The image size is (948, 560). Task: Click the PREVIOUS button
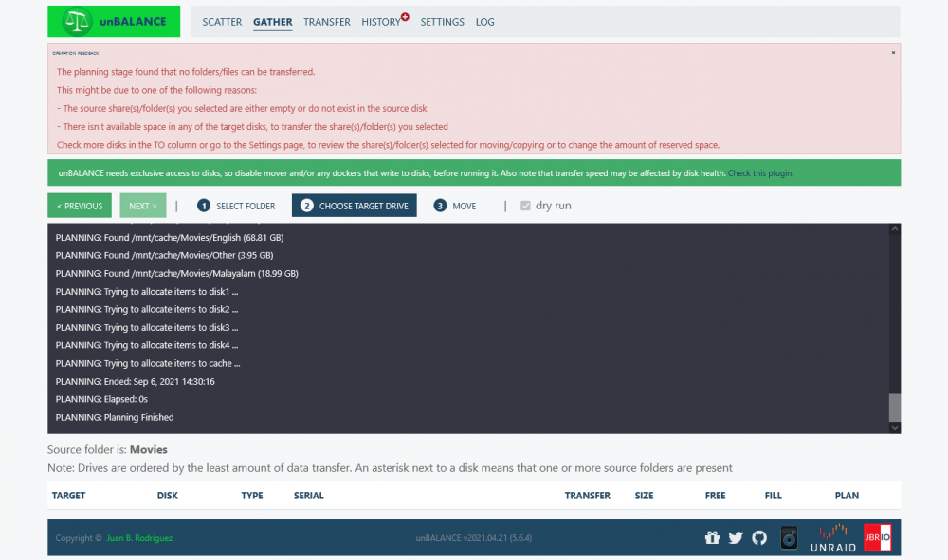[x=80, y=206]
